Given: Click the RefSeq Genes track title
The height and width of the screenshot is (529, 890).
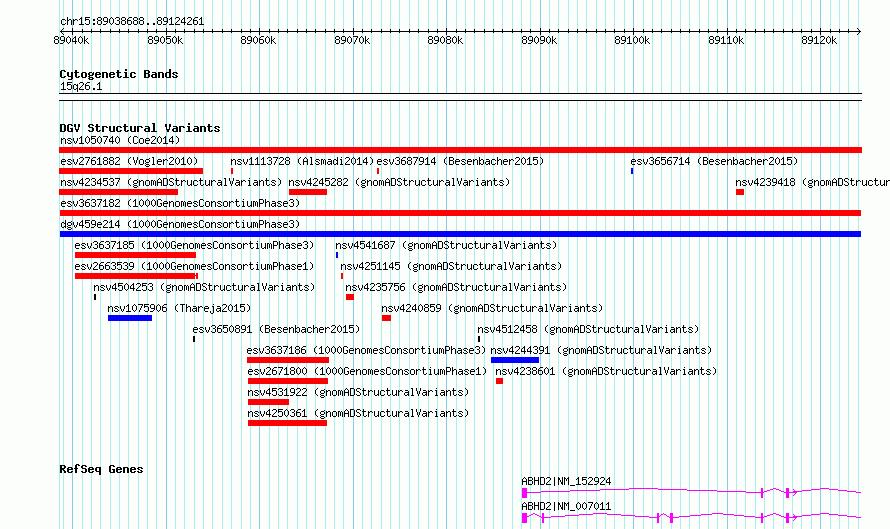Looking at the screenshot, I should (x=101, y=469).
